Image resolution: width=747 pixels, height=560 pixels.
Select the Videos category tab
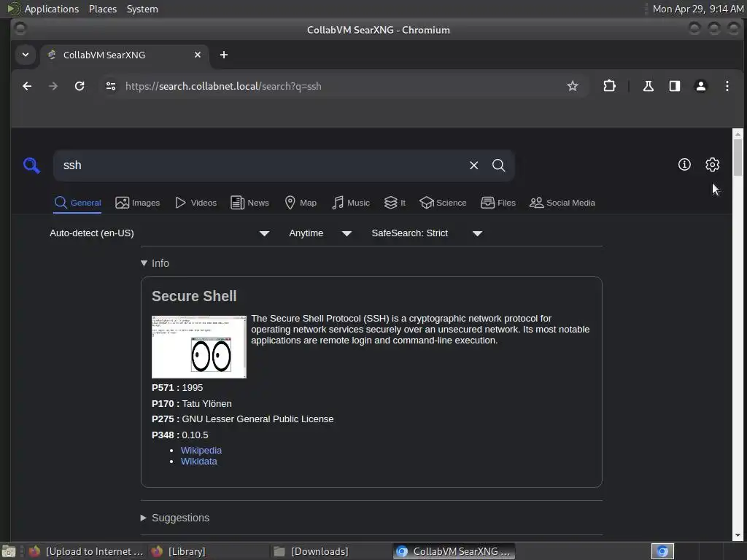coord(196,203)
